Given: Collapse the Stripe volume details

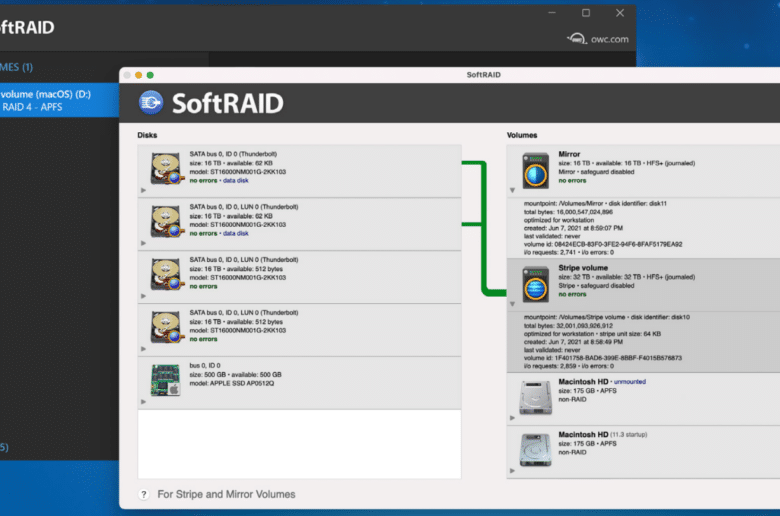Looking at the screenshot, I should (x=512, y=304).
